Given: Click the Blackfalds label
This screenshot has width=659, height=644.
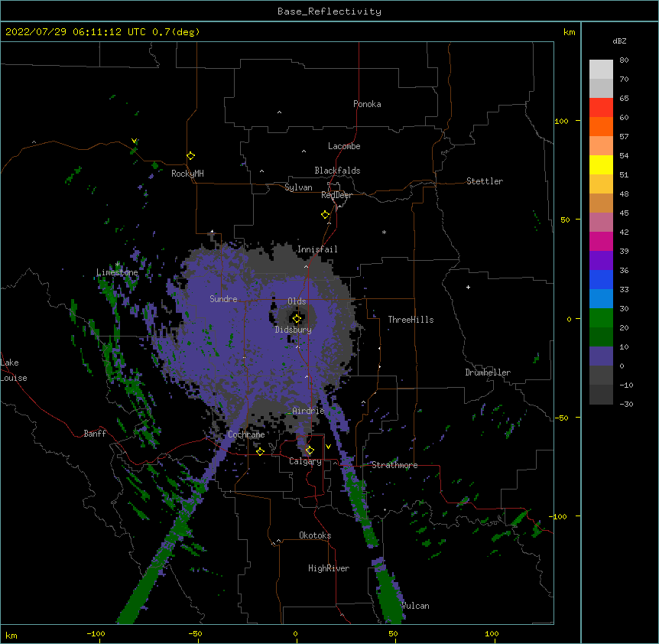Looking at the screenshot, I should 337,171.
